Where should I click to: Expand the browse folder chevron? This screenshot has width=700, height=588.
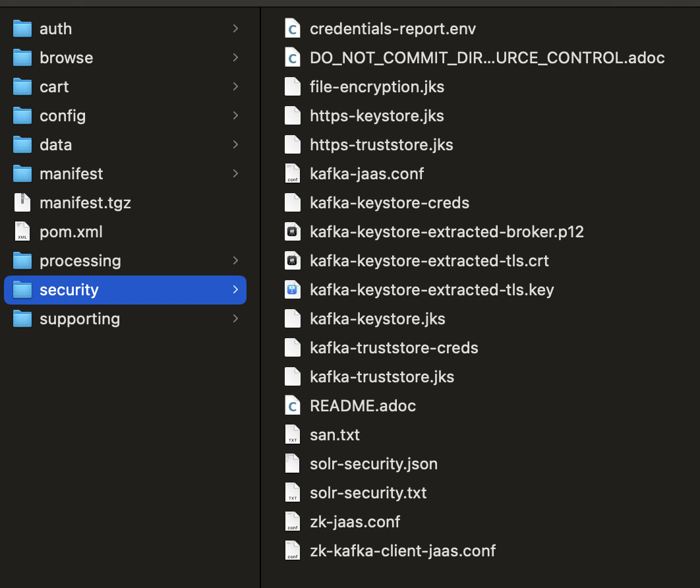236,57
